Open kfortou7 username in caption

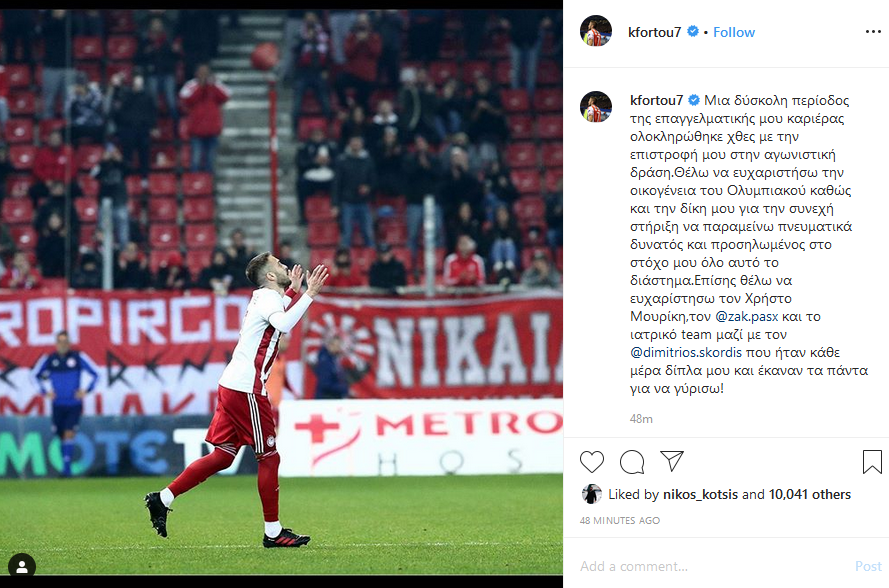point(657,100)
